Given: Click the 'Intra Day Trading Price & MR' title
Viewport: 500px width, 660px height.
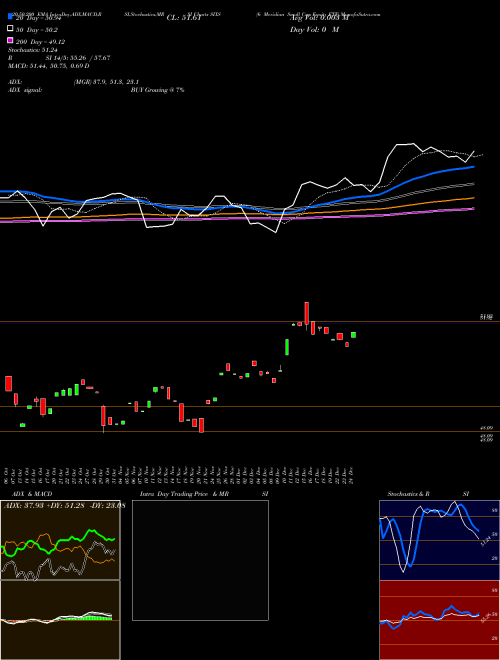Looking at the screenshot, I should (184, 494).
